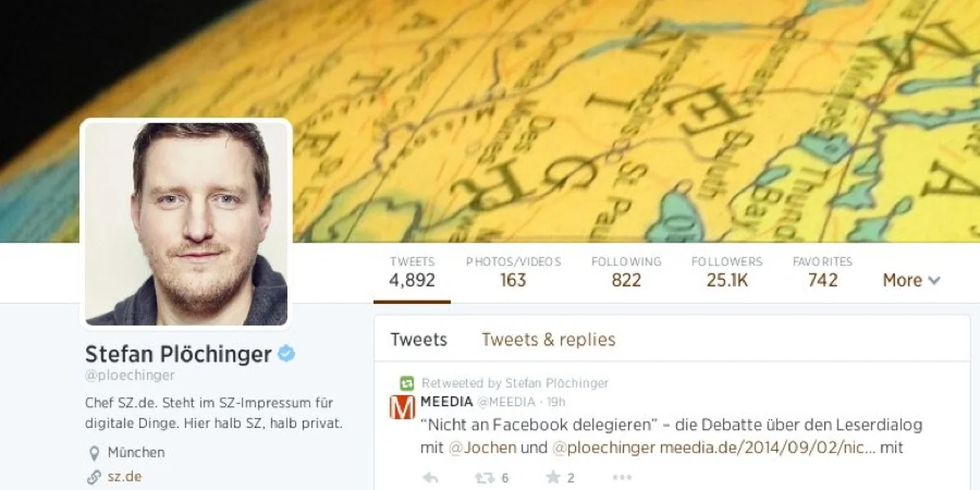Open Stefan Plöchinger's profile photo
This screenshot has width=980, height=490.
pos(186,223)
